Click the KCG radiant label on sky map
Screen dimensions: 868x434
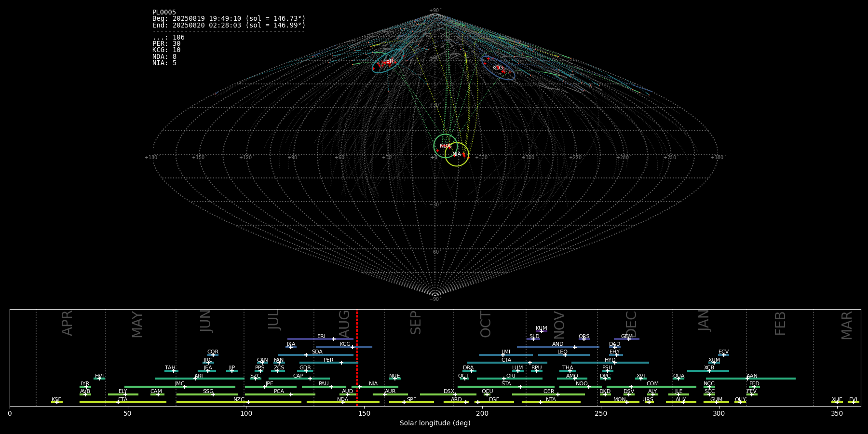498,68
